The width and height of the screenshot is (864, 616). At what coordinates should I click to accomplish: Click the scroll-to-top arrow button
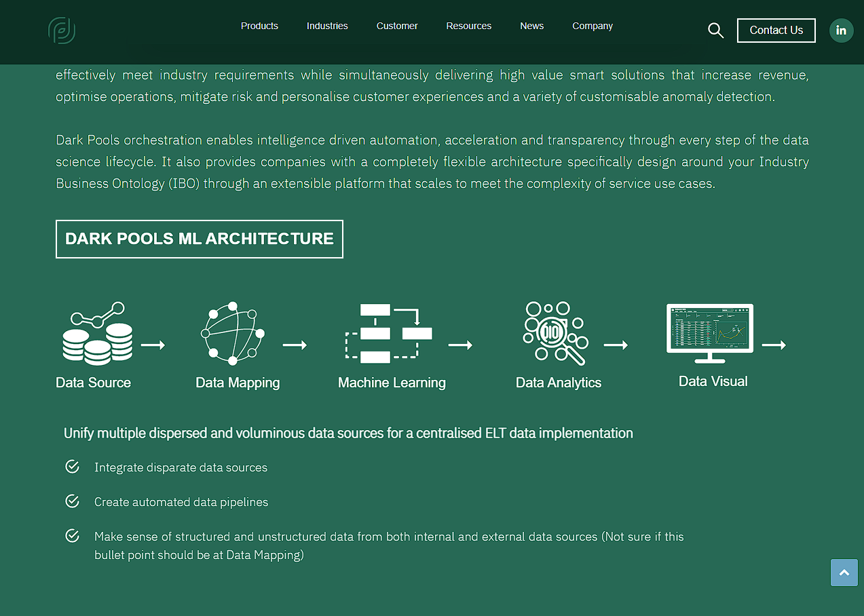coord(844,573)
